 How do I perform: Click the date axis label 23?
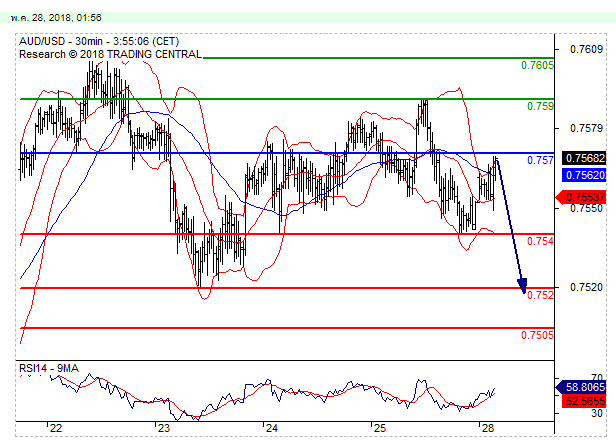[x=163, y=428]
